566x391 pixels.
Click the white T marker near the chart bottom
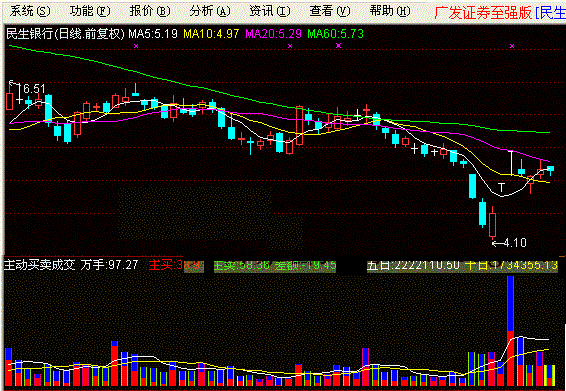(x=501, y=187)
